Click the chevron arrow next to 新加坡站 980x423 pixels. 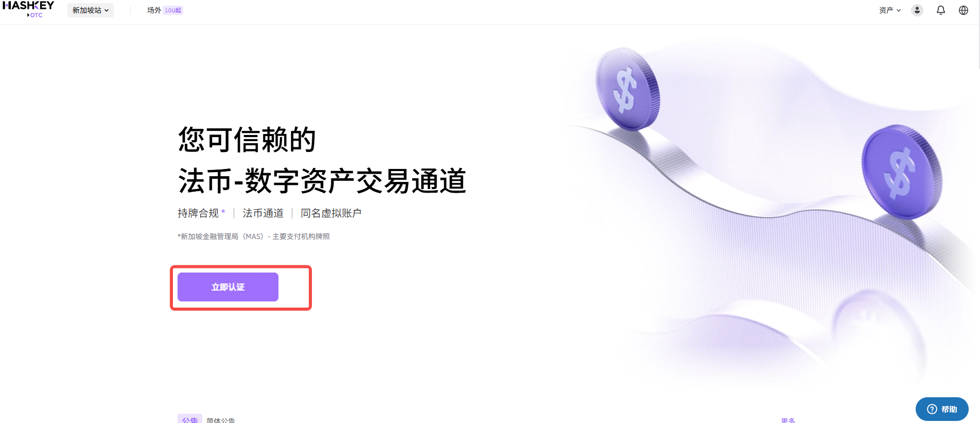pyautogui.click(x=107, y=10)
